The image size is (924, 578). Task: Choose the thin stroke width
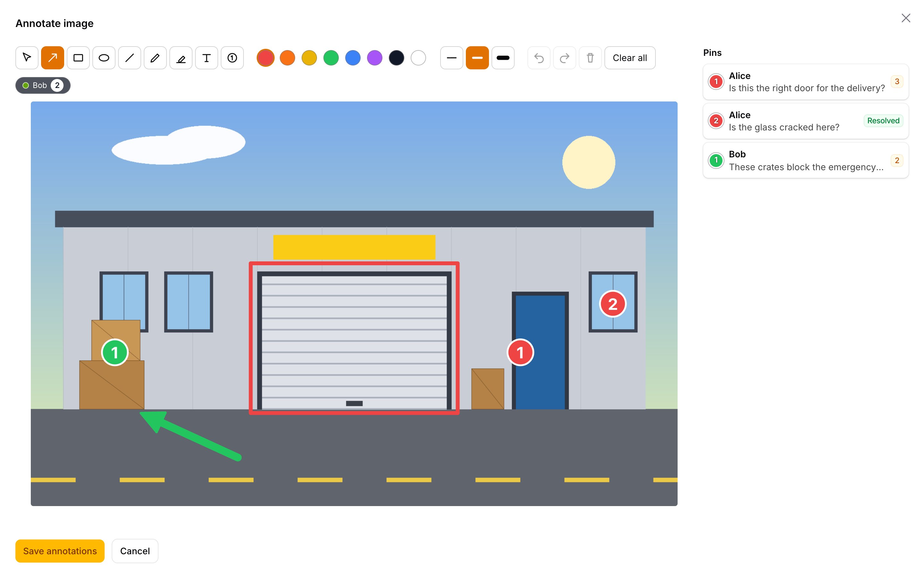tap(452, 58)
